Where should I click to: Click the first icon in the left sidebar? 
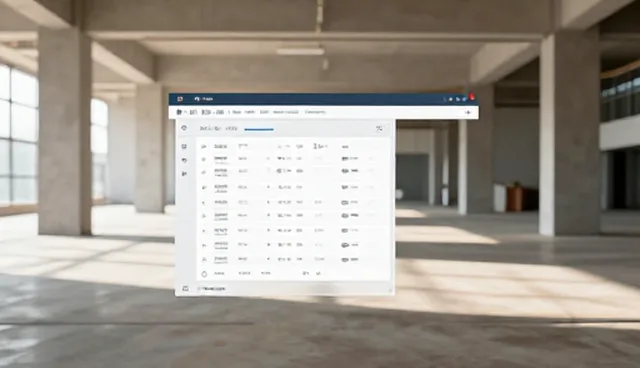(184, 146)
